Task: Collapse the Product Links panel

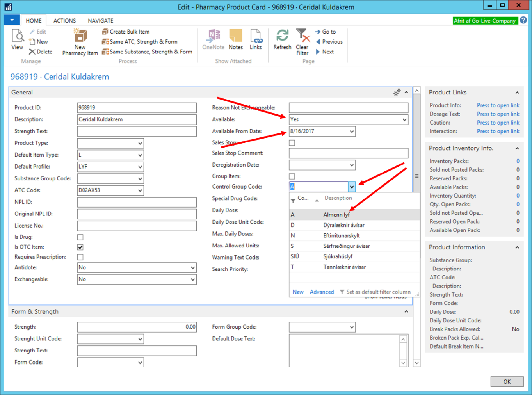Action: [x=517, y=93]
